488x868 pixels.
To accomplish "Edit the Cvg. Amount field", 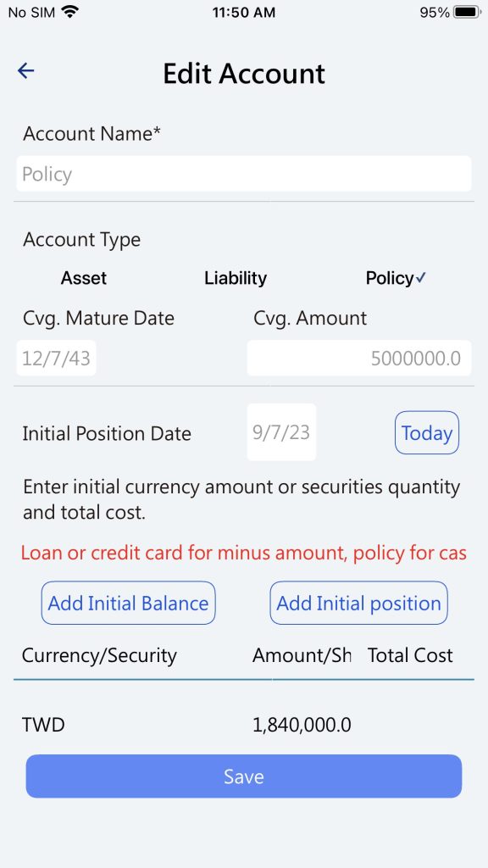I will [x=359, y=359].
